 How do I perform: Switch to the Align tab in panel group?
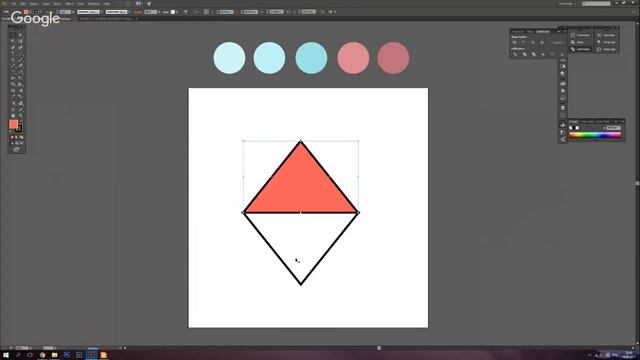point(530,31)
